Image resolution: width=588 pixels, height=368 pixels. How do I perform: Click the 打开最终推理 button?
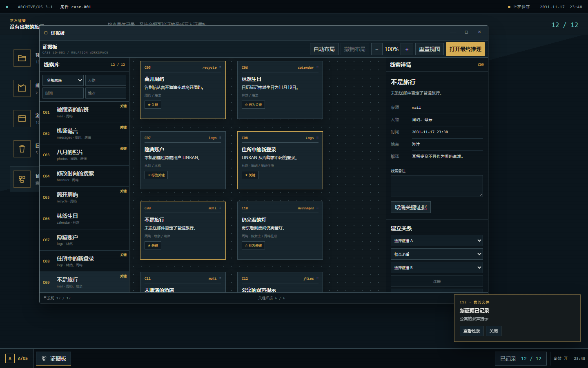click(x=465, y=49)
